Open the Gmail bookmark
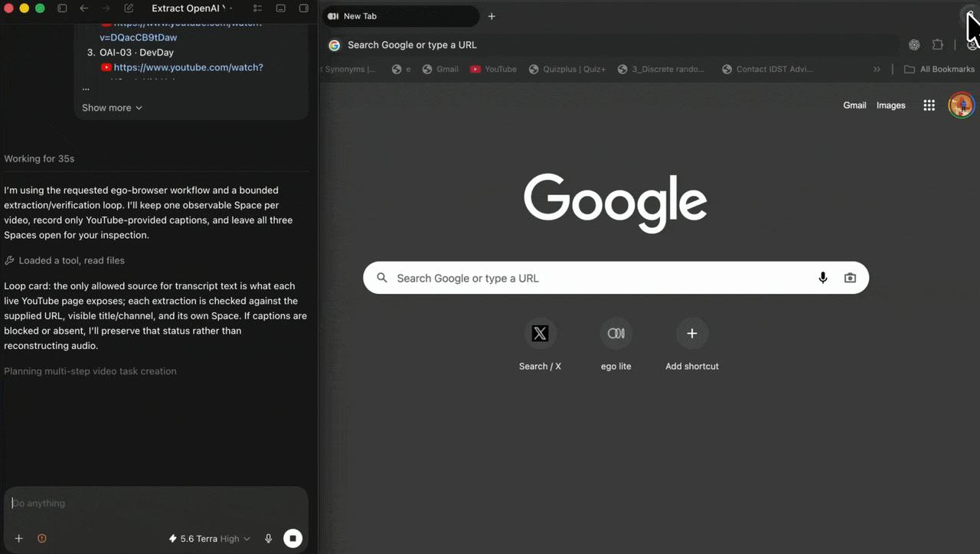The width and height of the screenshot is (980, 554). [x=440, y=69]
